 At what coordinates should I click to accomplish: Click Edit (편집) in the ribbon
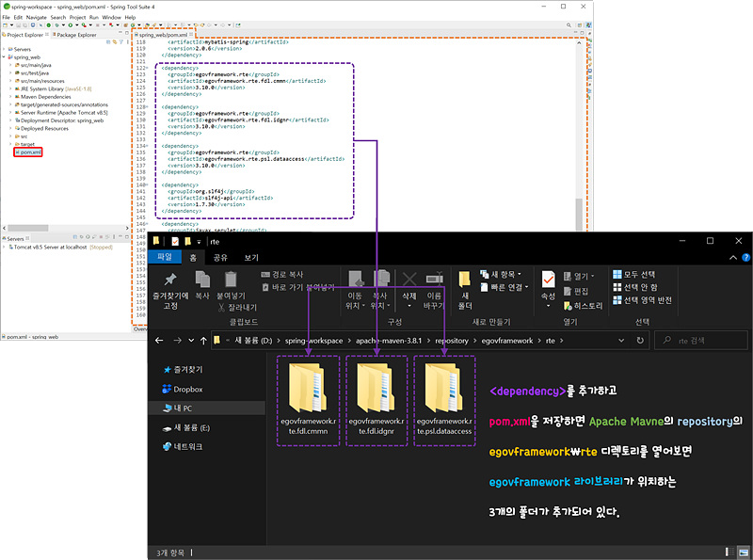coord(576,291)
